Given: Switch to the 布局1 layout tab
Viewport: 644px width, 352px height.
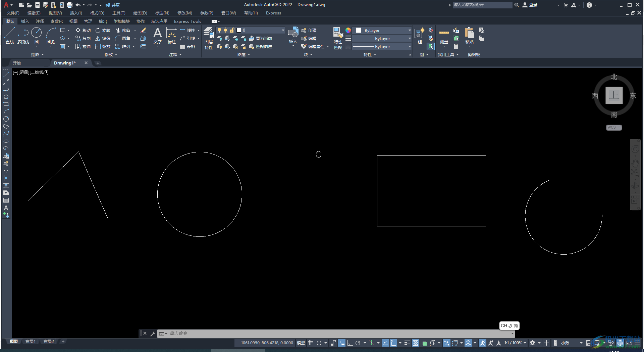Looking at the screenshot, I should point(31,341).
